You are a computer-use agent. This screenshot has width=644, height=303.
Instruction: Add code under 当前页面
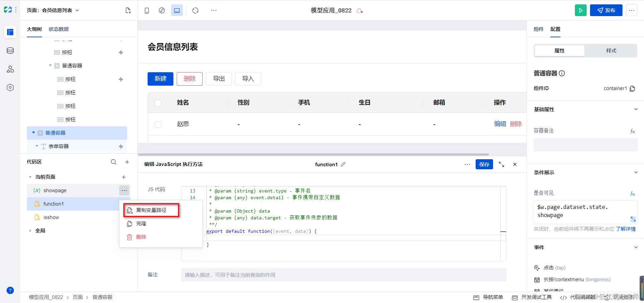pos(124,177)
